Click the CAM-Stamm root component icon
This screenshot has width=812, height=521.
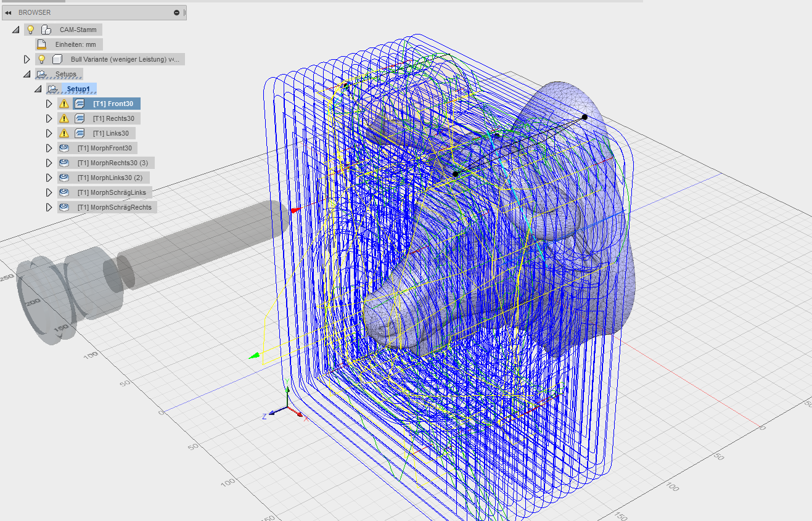click(x=46, y=29)
